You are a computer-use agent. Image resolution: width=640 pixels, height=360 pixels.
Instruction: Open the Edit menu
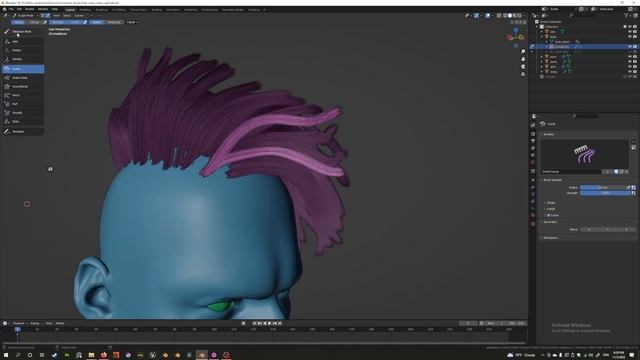(x=19, y=9)
